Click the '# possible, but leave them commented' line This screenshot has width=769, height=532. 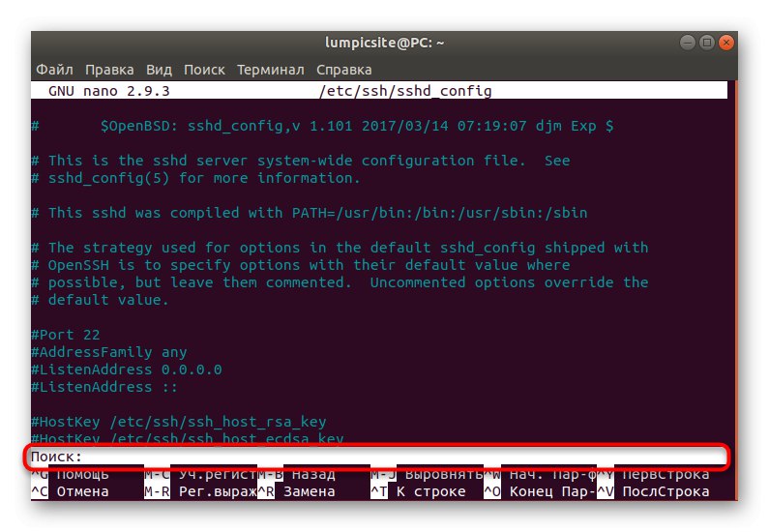[340, 282]
